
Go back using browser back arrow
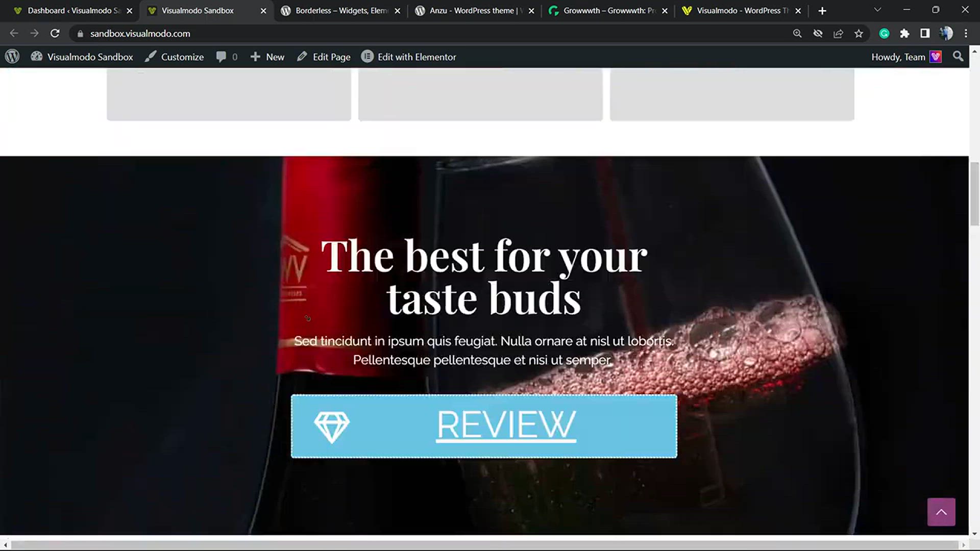[x=14, y=33]
